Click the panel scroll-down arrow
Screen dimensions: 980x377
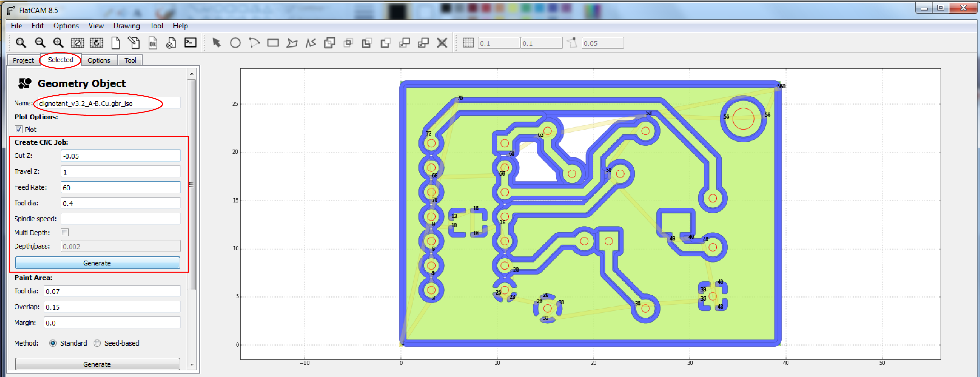[192, 364]
